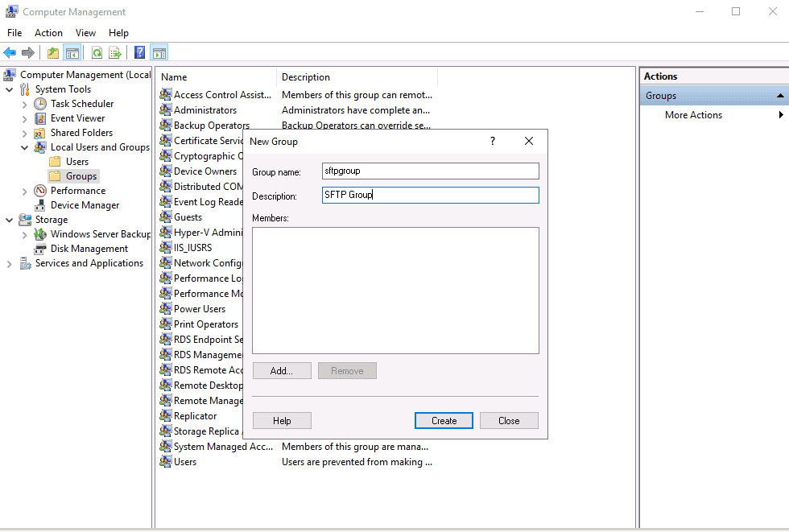
Task: Click 'Users are prevented from making ...' description
Action: click(357, 462)
